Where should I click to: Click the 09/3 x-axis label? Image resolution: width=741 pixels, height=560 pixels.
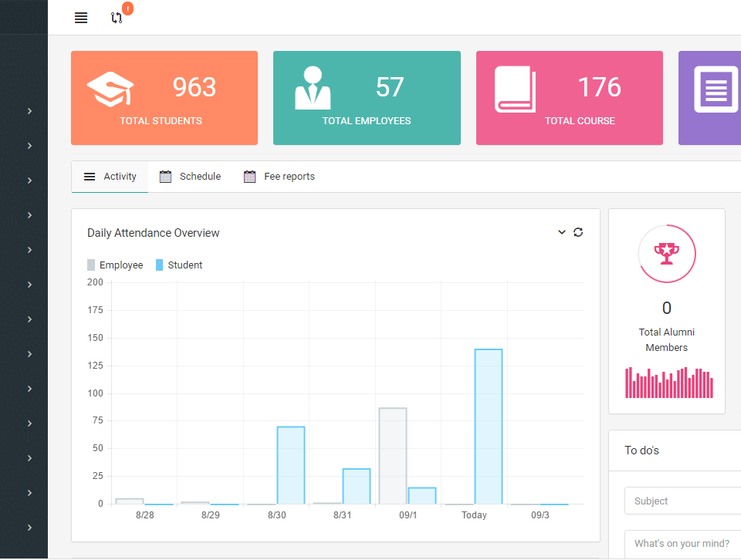[x=540, y=515]
